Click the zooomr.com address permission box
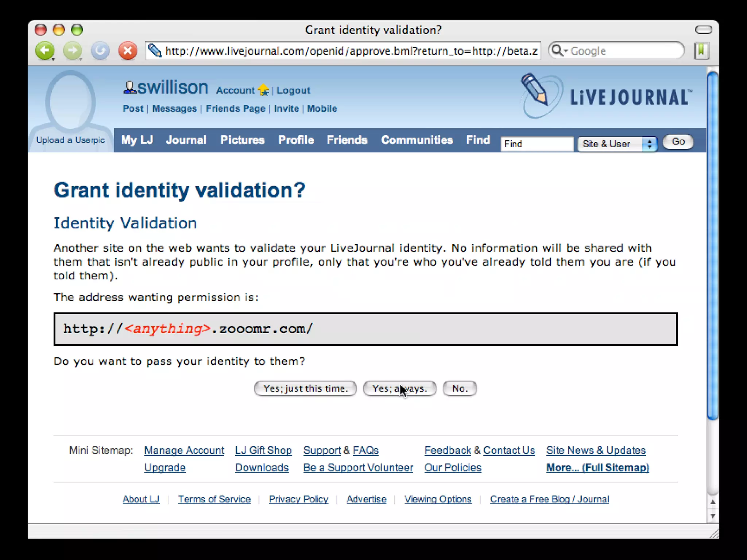The height and width of the screenshot is (560, 747). point(365,329)
